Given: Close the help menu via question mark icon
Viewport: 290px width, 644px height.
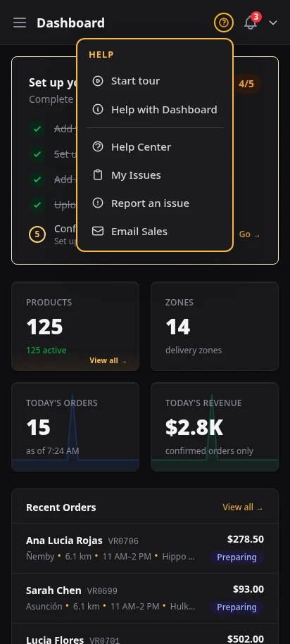Looking at the screenshot, I should (223, 23).
